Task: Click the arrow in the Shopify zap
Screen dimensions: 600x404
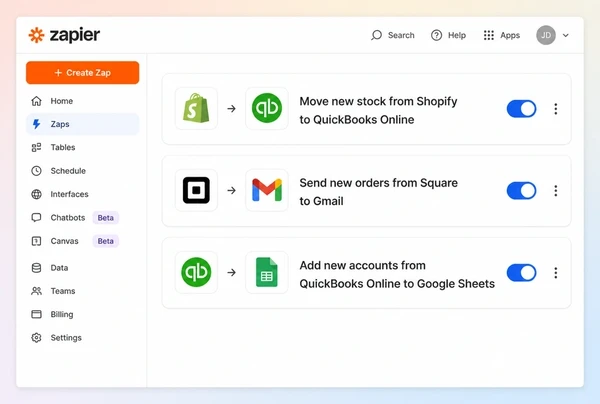Action: (232, 109)
